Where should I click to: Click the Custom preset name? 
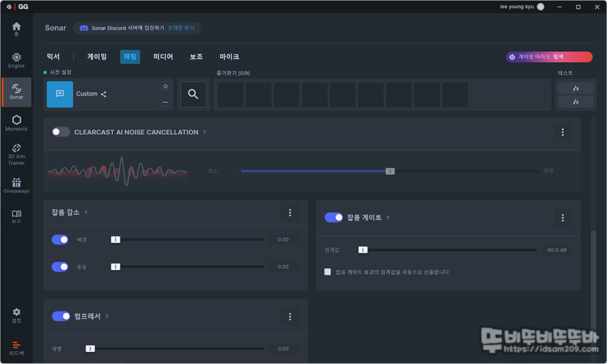(87, 94)
